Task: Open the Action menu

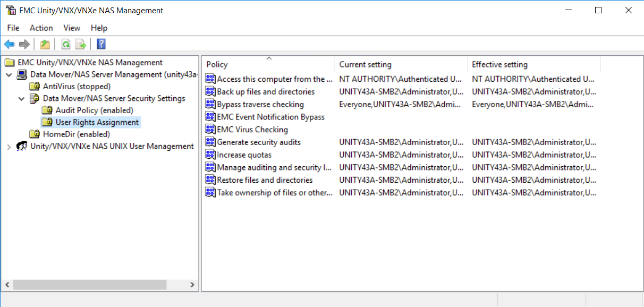Action: 41,28
